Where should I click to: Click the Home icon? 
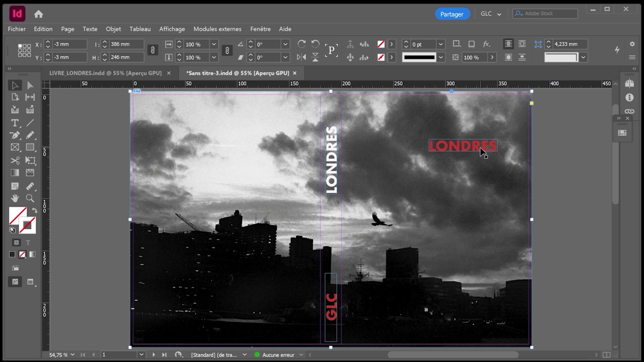pos(39,14)
